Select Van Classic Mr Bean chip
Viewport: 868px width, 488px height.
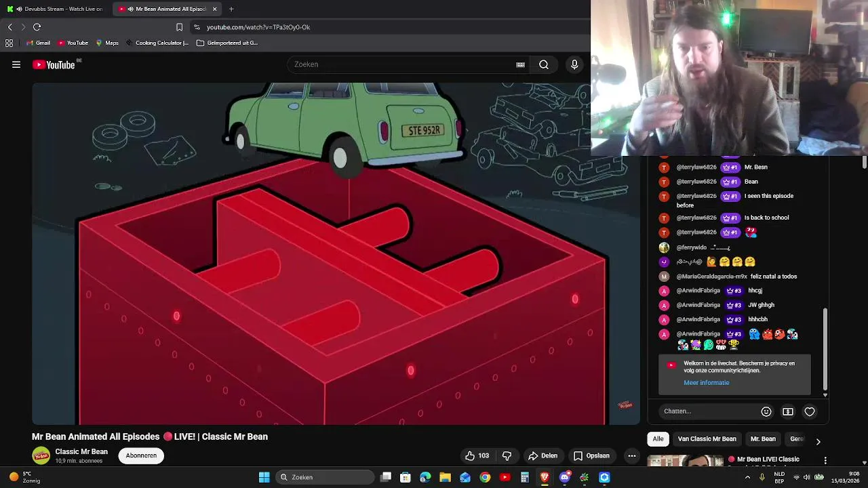707,439
